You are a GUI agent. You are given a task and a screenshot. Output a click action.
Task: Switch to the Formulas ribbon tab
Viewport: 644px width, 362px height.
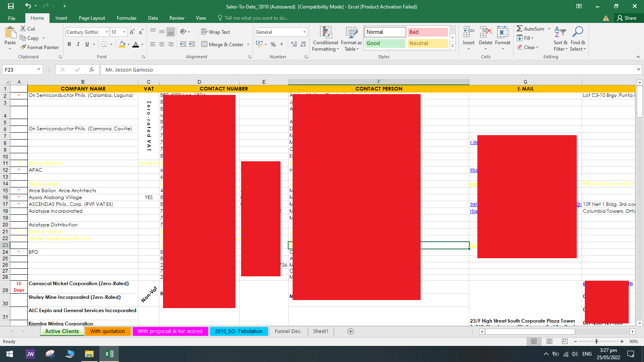[126, 18]
